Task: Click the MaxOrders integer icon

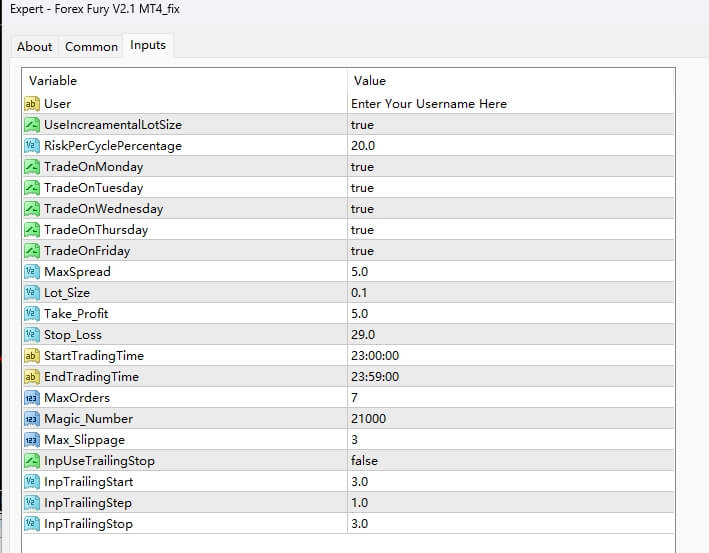Action: (x=32, y=398)
